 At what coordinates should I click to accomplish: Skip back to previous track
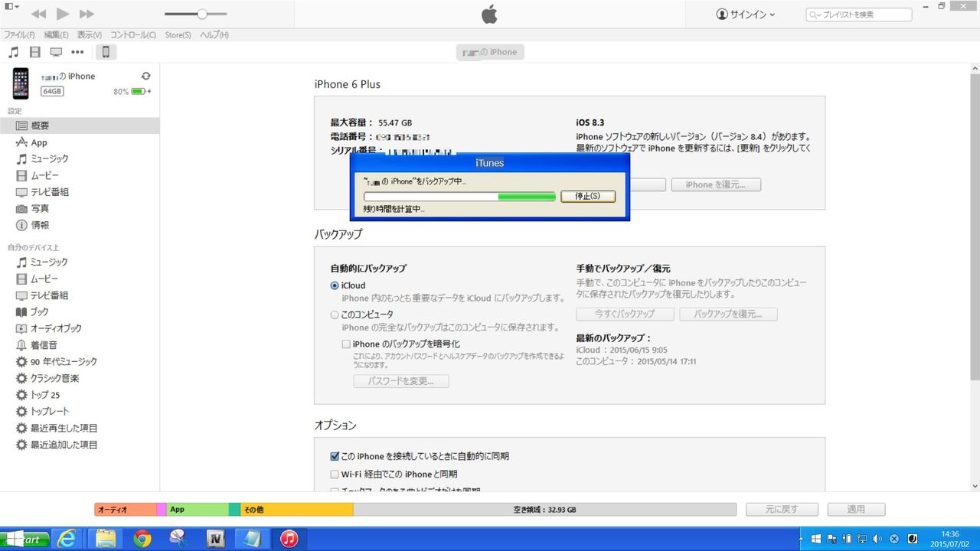point(38,14)
